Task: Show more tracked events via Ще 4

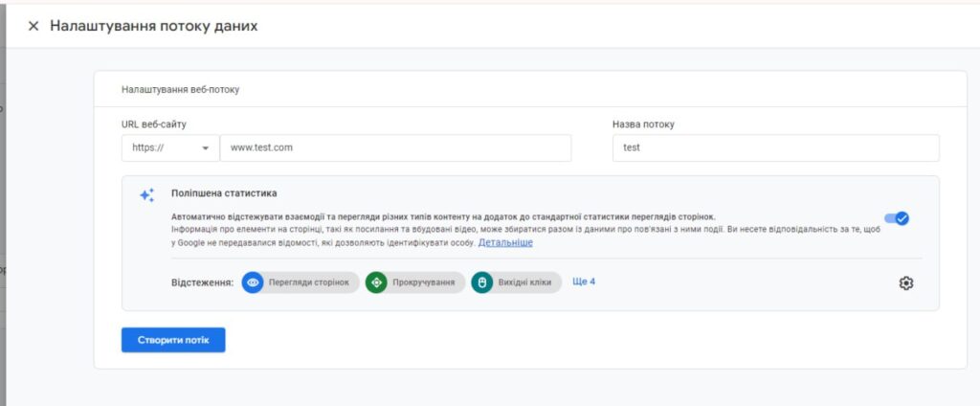Action: pyautogui.click(x=584, y=282)
